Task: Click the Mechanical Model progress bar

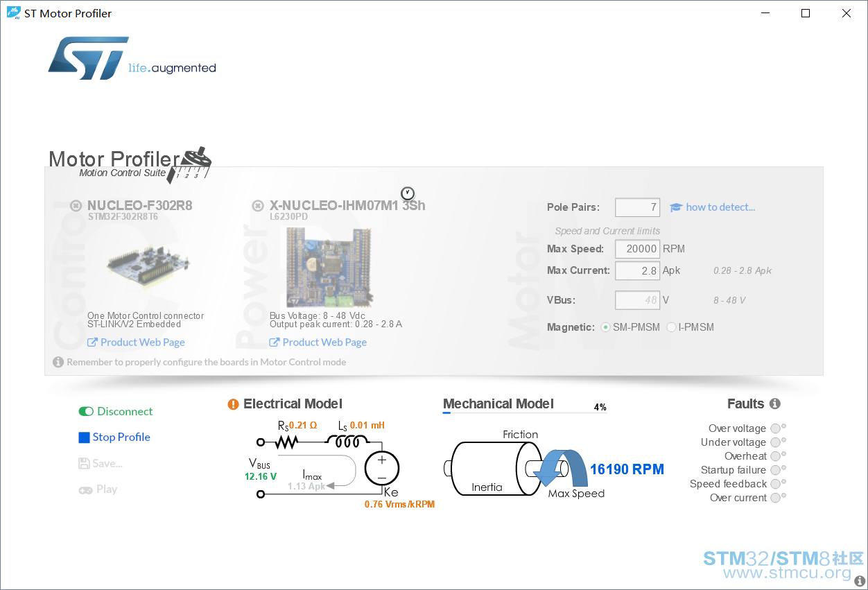Action: pyautogui.click(x=524, y=413)
